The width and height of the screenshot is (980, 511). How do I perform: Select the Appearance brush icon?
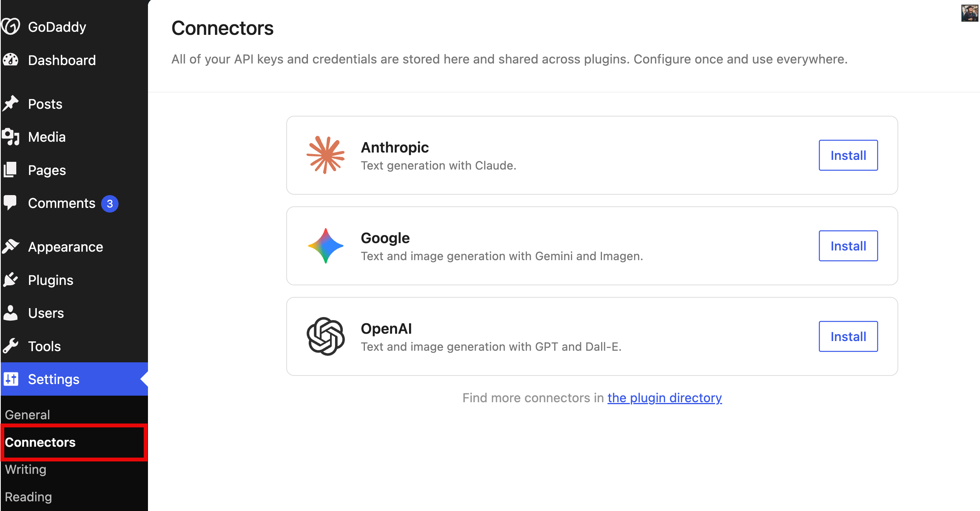click(x=11, y=247)
